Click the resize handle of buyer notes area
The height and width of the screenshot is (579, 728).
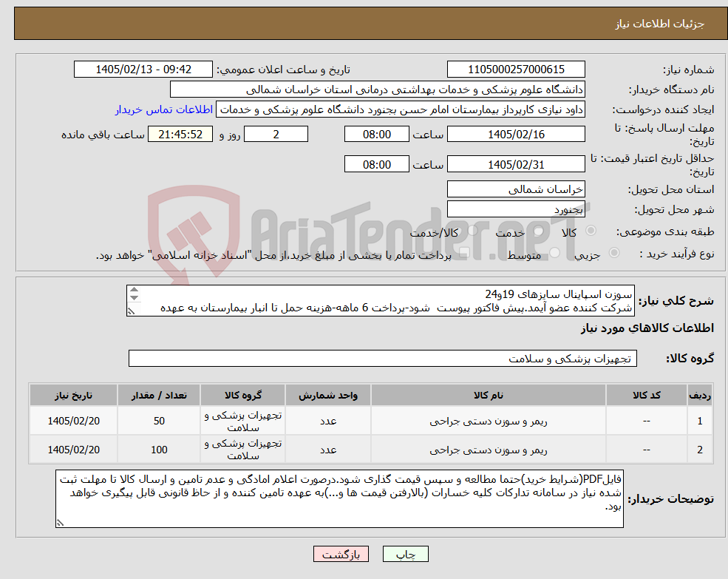point(60,524)
